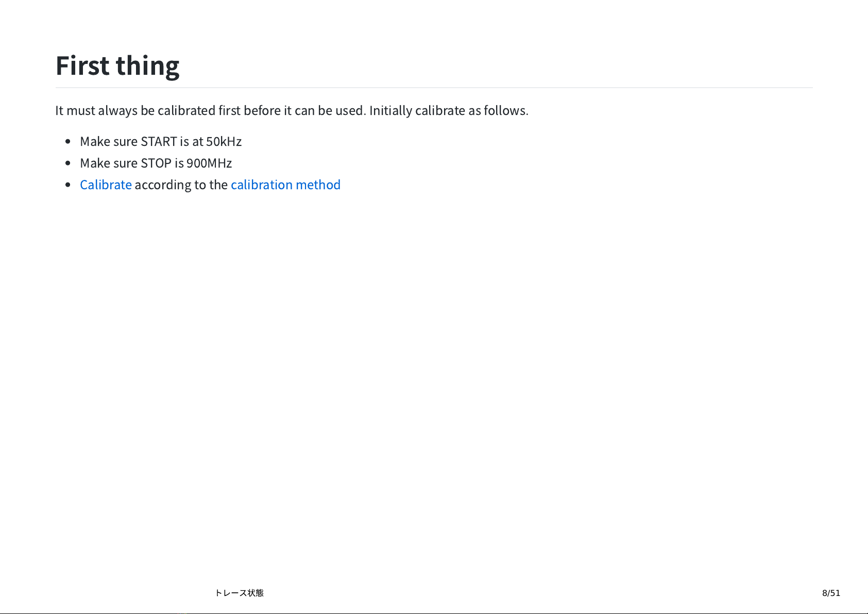
Task: Select the First thing heading
Action: tap(117, 66)
